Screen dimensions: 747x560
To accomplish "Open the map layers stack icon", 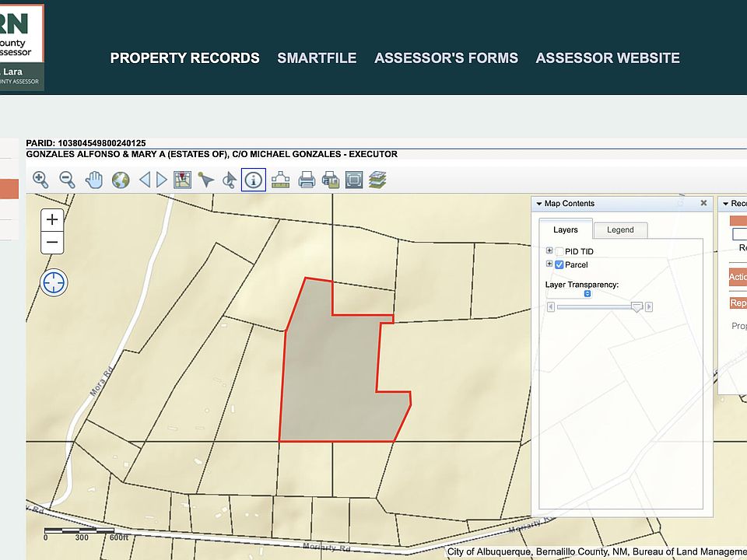I will point(377,180).
